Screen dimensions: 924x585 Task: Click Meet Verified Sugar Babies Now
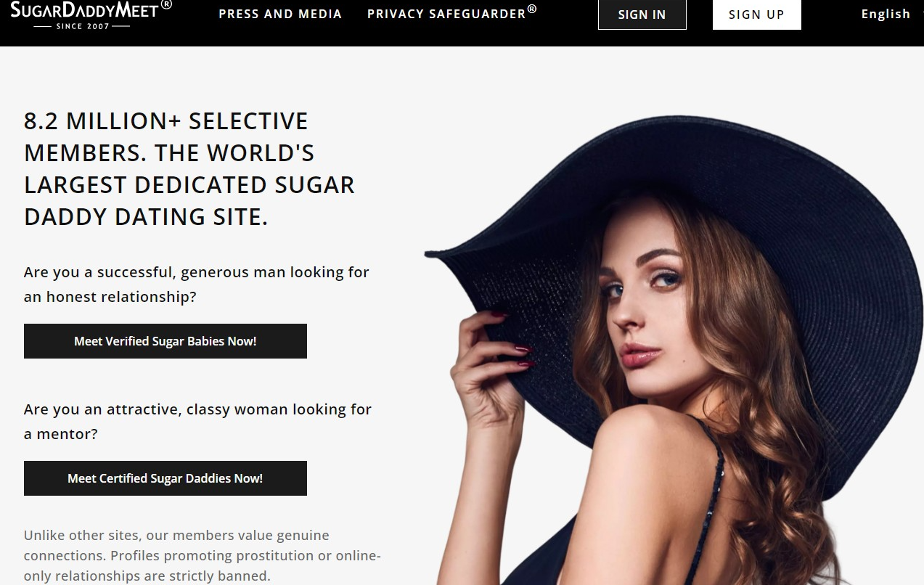click(x=165, y=341)
